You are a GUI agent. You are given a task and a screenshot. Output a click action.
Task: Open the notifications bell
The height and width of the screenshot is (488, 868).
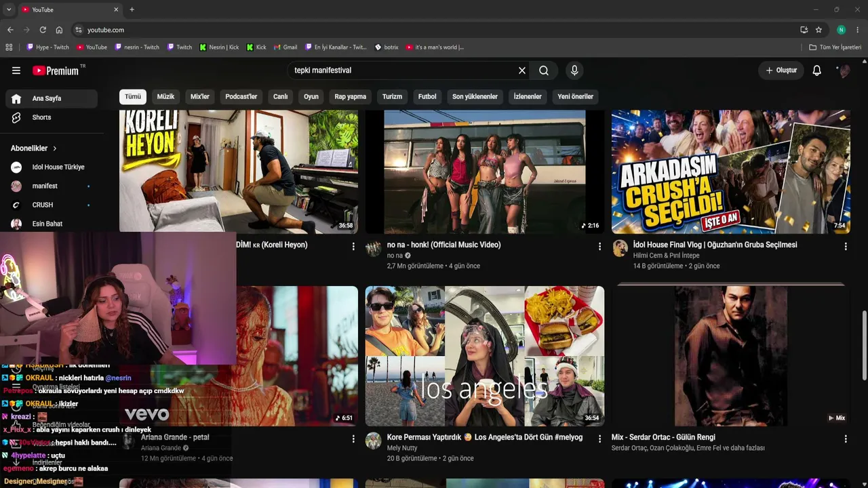[x=817, y=70]
